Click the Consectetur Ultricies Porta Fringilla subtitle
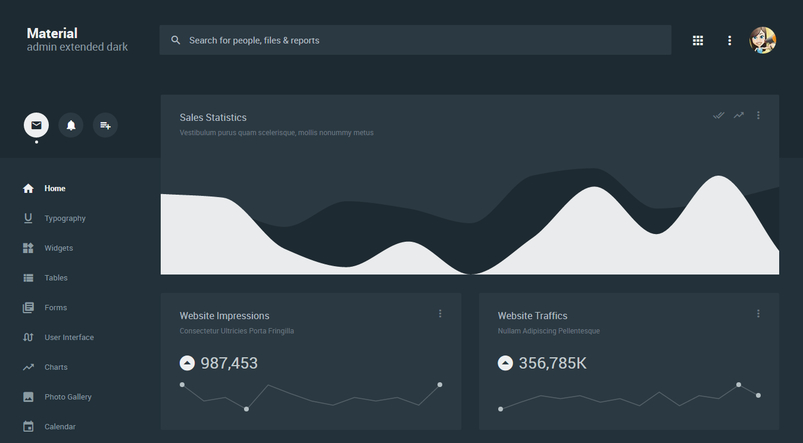Screen dimensions: 803x443 click(237, 331)
